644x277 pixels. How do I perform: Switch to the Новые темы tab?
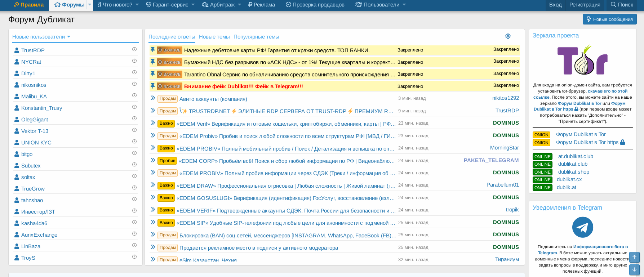click(214, 37)
